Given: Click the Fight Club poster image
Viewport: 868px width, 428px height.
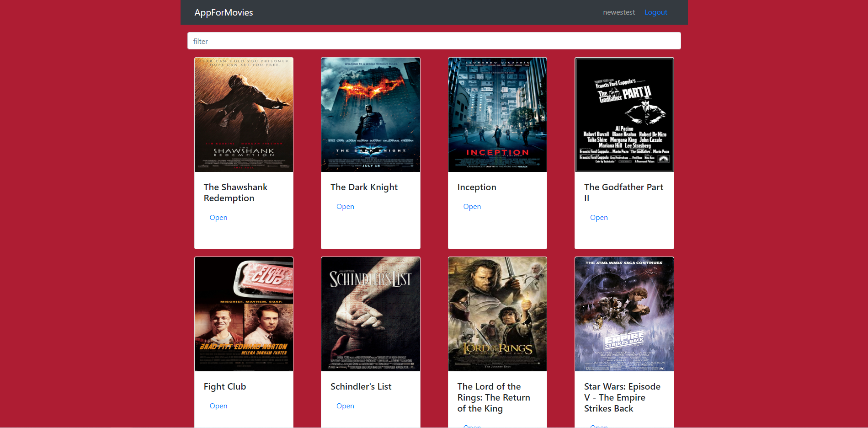Looking at the screenshot, I should pyautogui.click(x=244, y=314).
